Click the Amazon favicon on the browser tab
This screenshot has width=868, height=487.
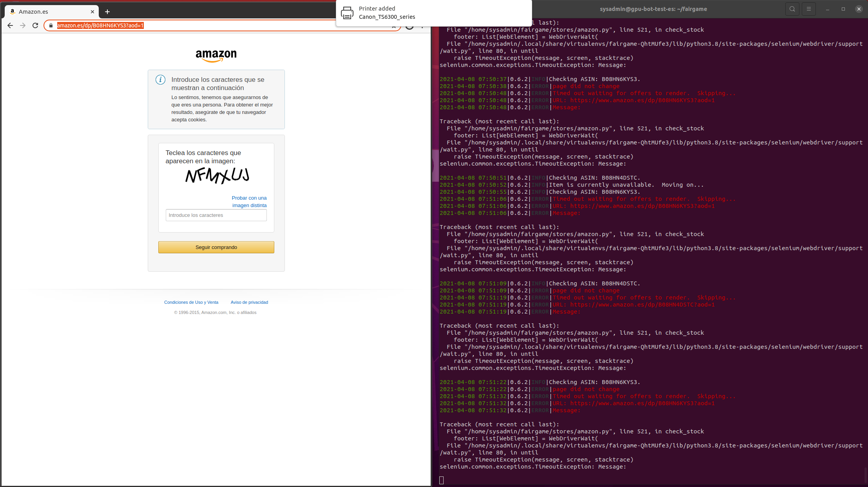(x=12, y=12)
